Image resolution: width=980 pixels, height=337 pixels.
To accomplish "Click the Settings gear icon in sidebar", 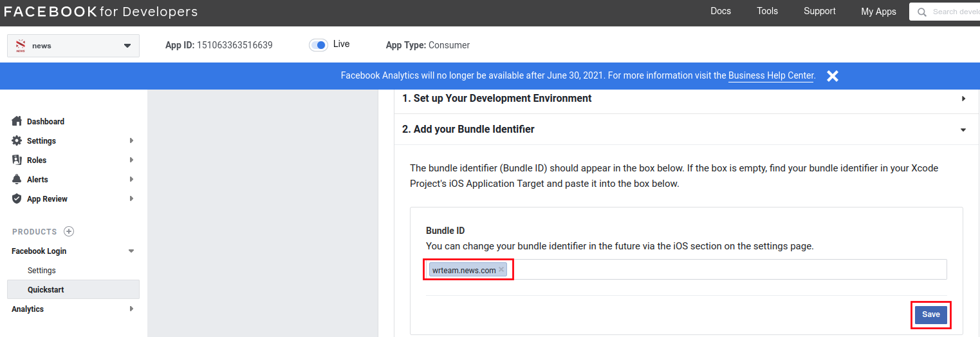I will 17,140.
